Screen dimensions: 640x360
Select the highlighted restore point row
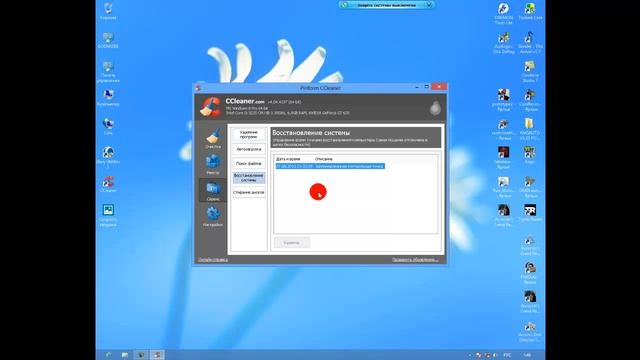[x=330, y=166]
